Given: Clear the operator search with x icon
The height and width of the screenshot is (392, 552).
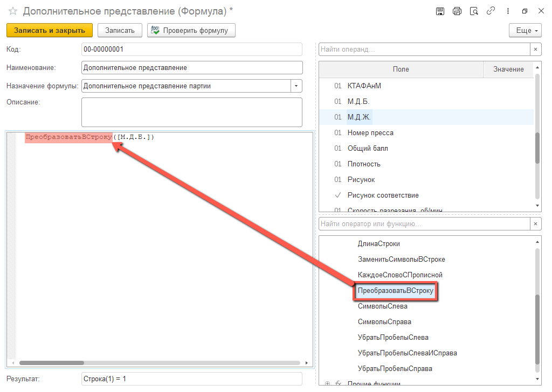Looking at the screenshot, I should tap(535, 223).
